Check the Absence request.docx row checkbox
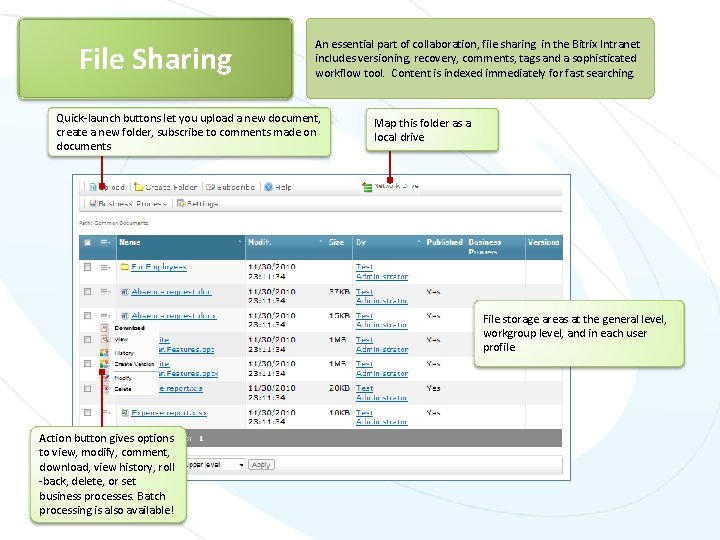 (x=87, y=315)
